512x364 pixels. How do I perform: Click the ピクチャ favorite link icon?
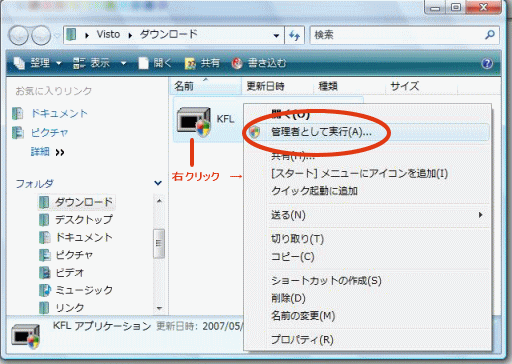coord(18,132)
